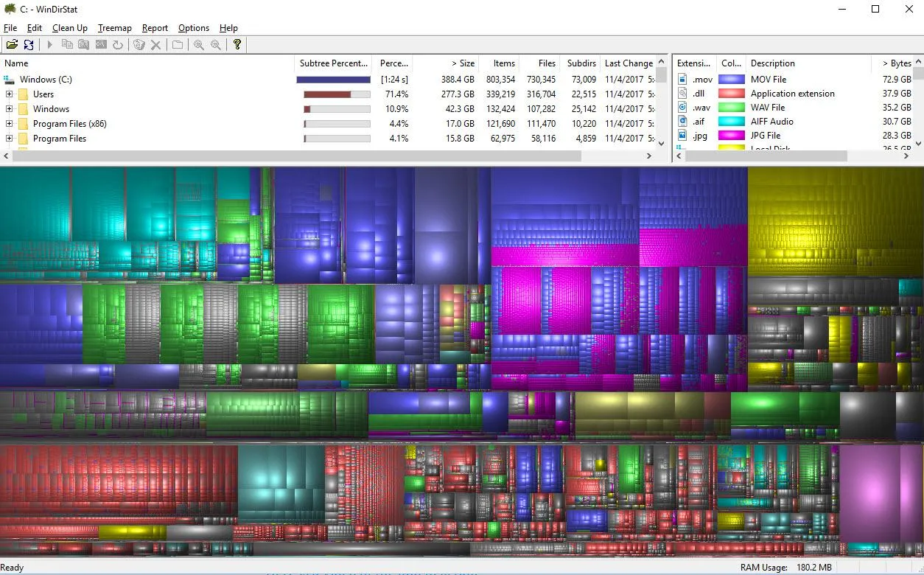Click the .dll file type icon

click(683, 94)
